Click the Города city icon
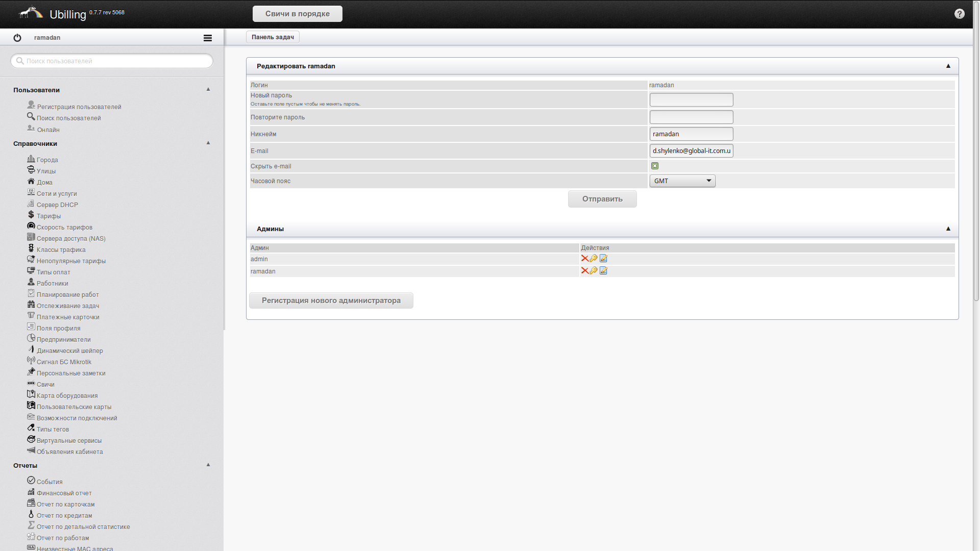Screen dimensions: 980x551 tap(31, 159)
